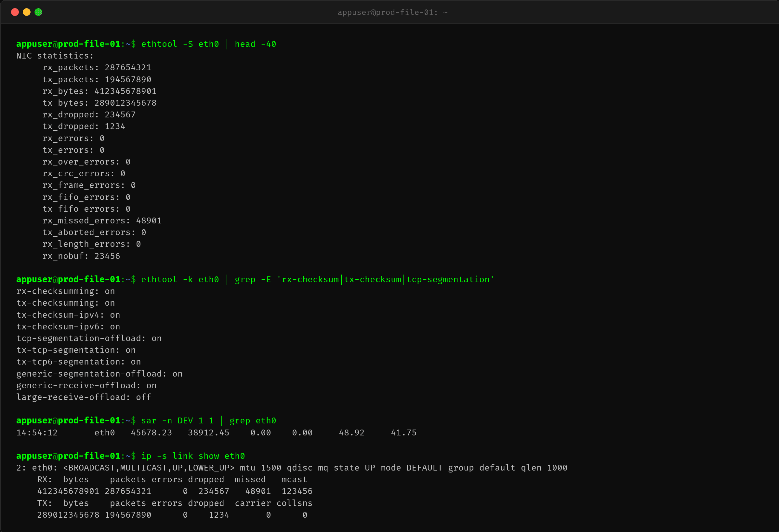Select the 'rx_crc_errors: 0' line
The width and height of the screenshot is (779, 532).
tap(84, 173)
